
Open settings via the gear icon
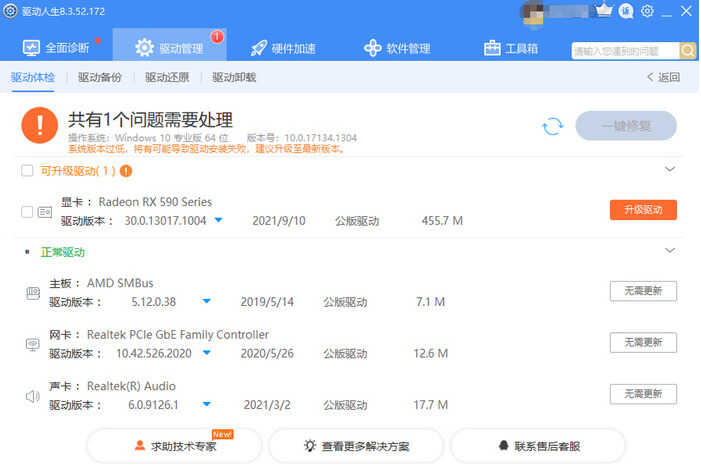click(648, 11)
